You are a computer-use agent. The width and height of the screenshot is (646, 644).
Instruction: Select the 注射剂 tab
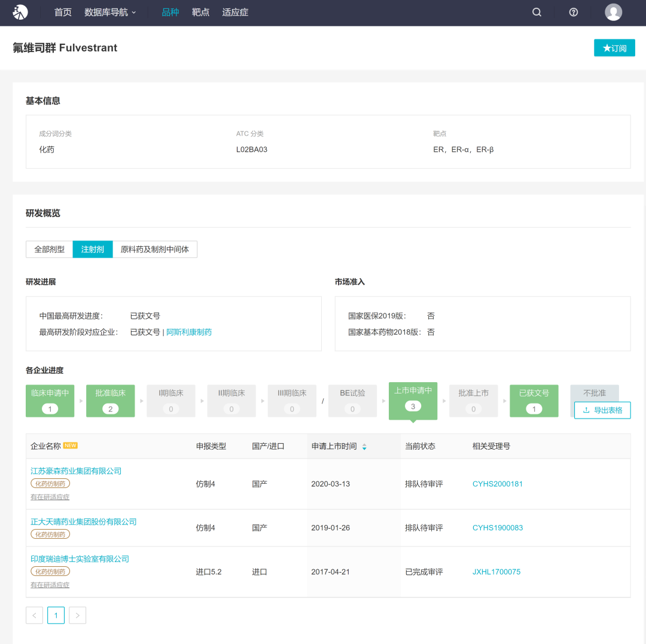coord(92,249)
